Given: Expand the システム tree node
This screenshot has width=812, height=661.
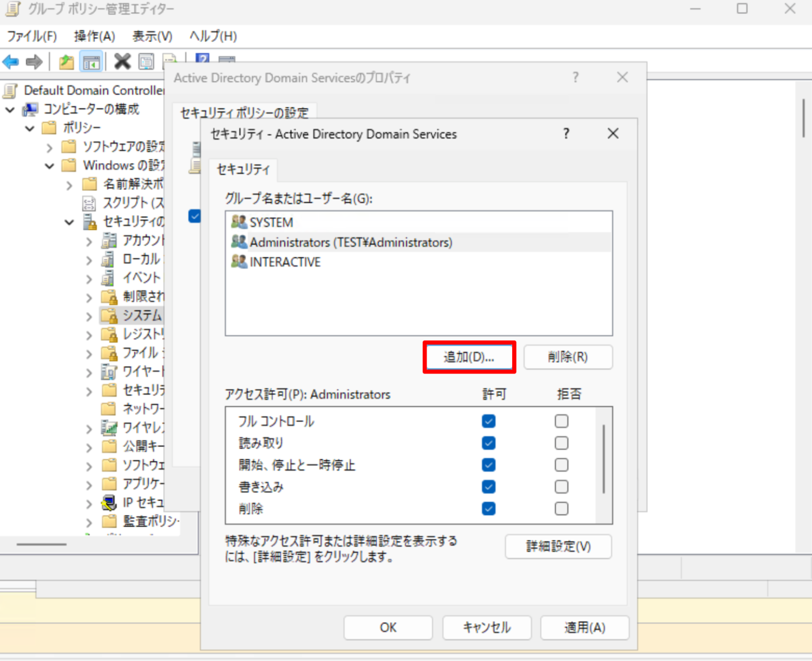Looking at the screenshot, I should pyautogui.click(x=89, y=316).
